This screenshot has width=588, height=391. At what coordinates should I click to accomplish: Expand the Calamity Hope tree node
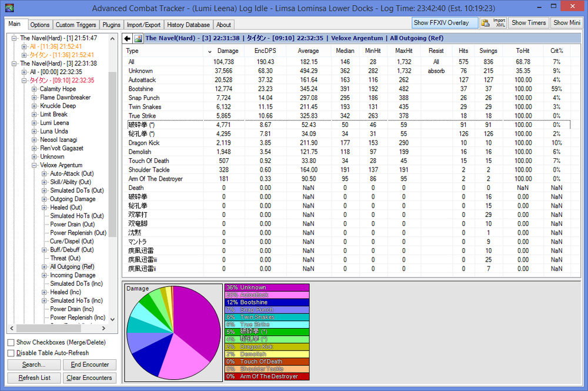click(34, 89)
